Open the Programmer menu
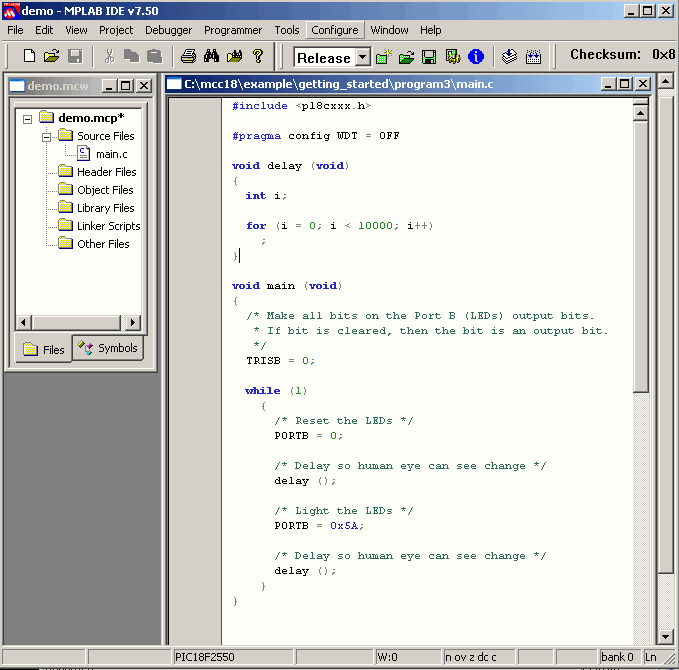The height and width of the screenshot is (670, 679). (233, 30)
